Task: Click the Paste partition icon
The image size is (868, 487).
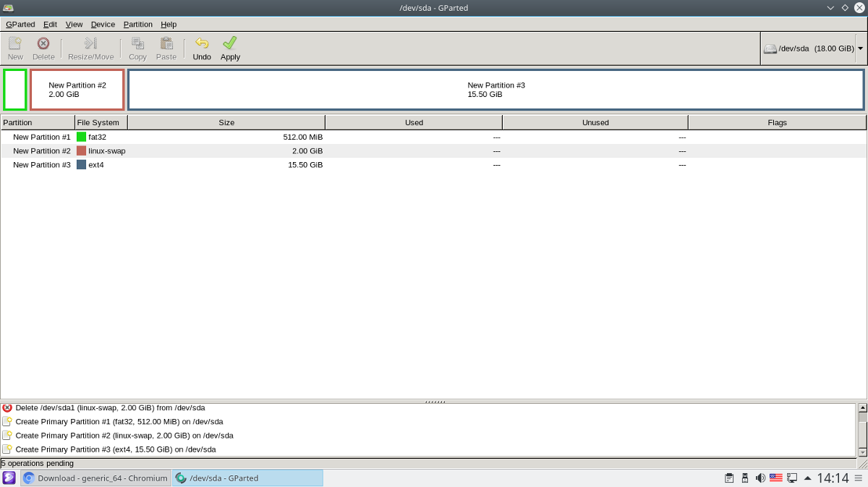Action: [x=166, y=48]
